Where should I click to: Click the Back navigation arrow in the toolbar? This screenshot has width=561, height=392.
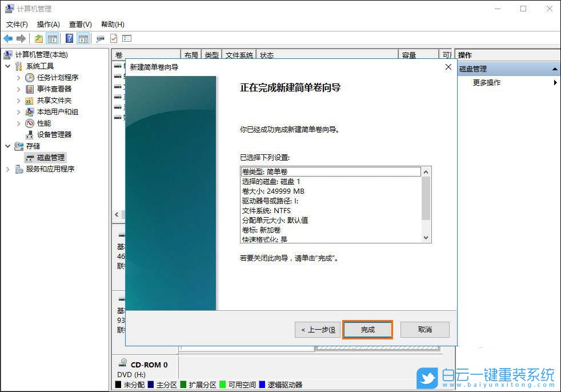click(8, 38)
